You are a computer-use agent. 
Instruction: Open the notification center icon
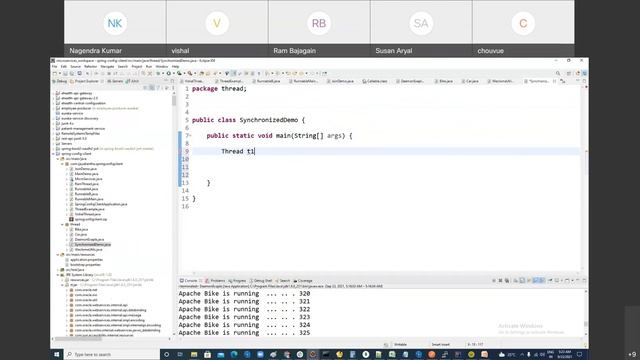click(580, 355)
